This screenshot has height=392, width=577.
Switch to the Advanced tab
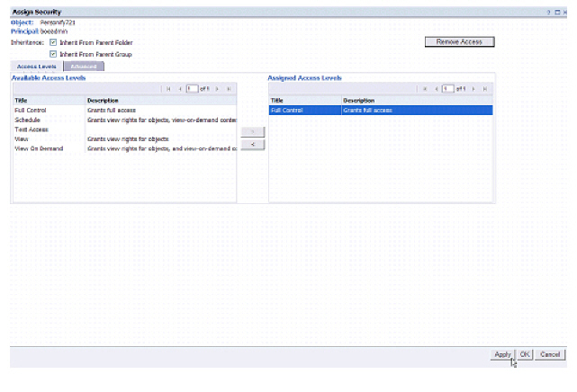click(x=83, y=67)
